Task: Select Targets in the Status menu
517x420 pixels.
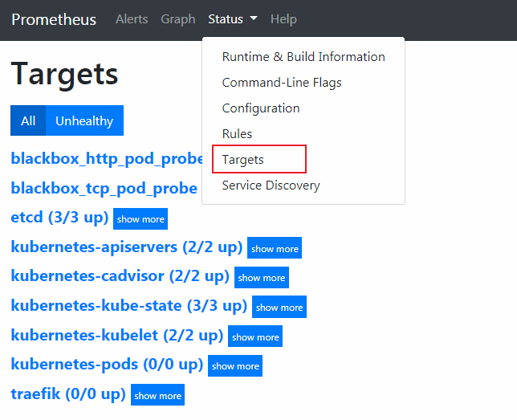Action: 303,159
